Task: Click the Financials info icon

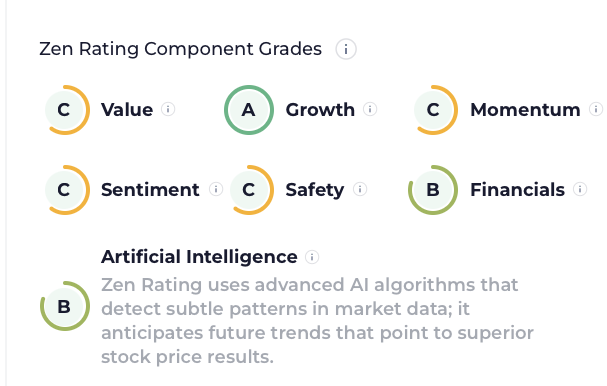Action: (x=580, y=189)
